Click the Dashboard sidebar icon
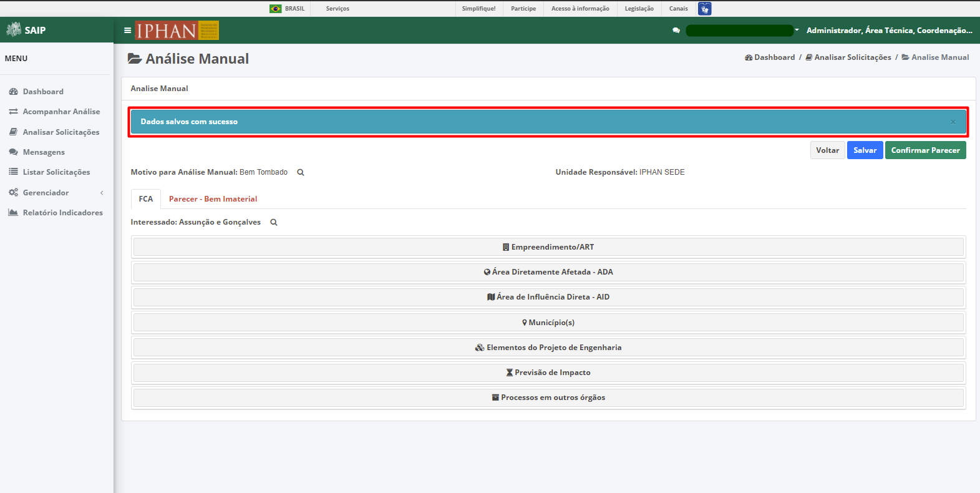 coord(13,92)
